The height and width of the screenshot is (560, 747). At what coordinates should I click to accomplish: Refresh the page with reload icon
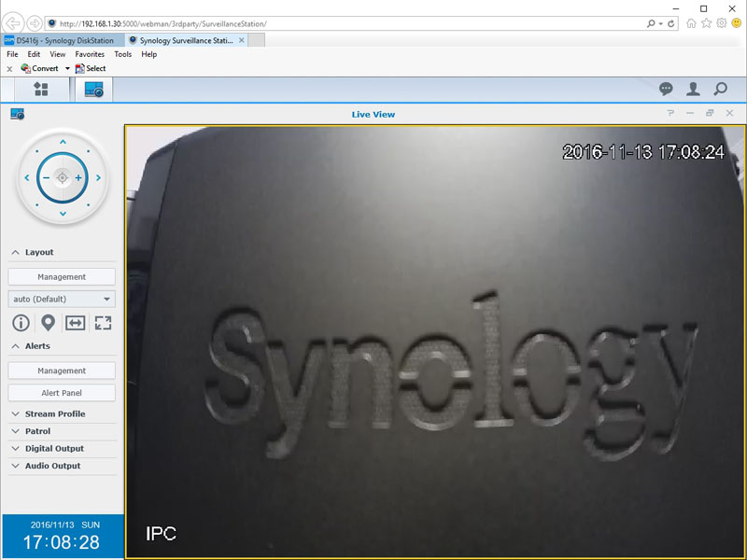pyautogui.click(x=671, y=23)
